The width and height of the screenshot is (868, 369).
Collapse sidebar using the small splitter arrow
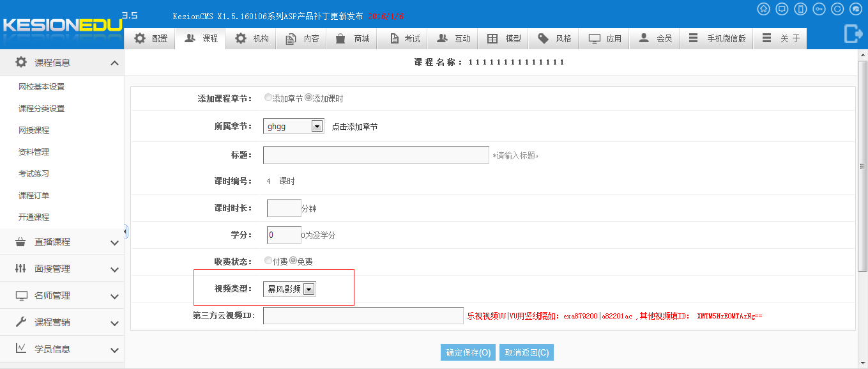tap(126, 232)
